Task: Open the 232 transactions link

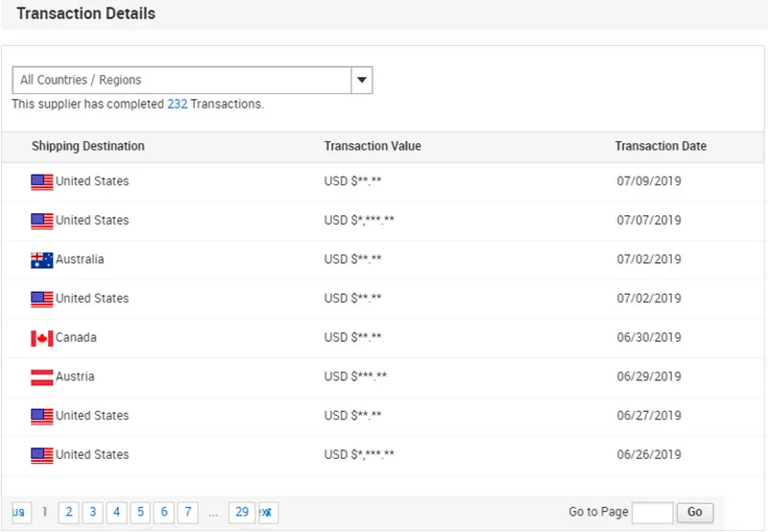Action: (x=177, y=104)
